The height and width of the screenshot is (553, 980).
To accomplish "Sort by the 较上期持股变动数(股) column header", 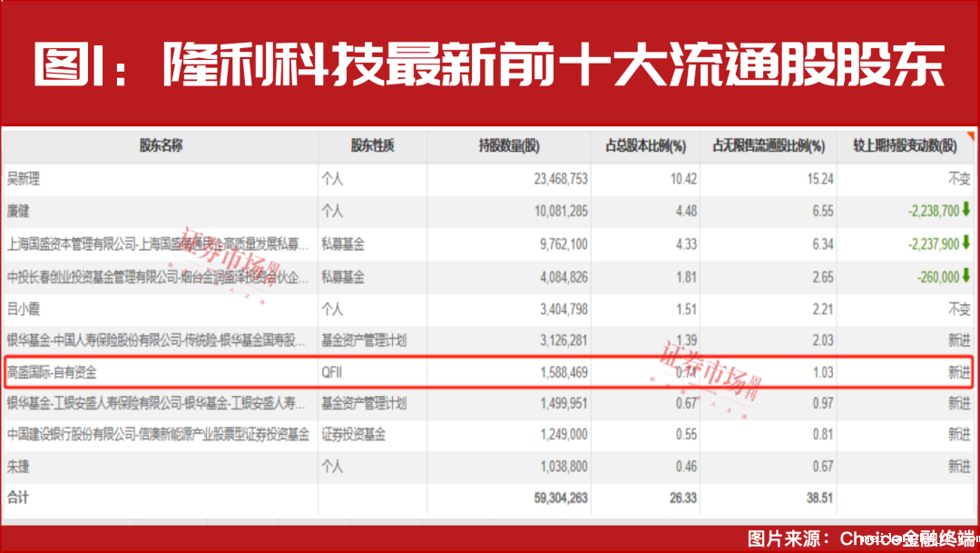I will coord(905,146).
